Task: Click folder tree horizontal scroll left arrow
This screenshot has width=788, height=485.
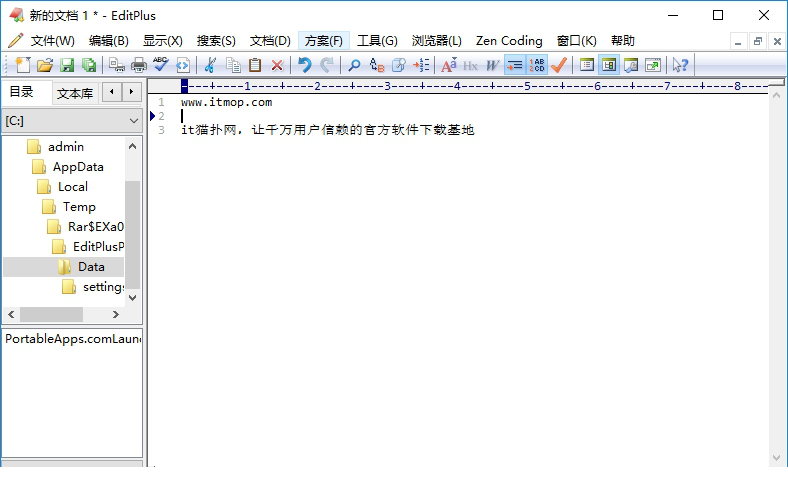Action: 11,315
